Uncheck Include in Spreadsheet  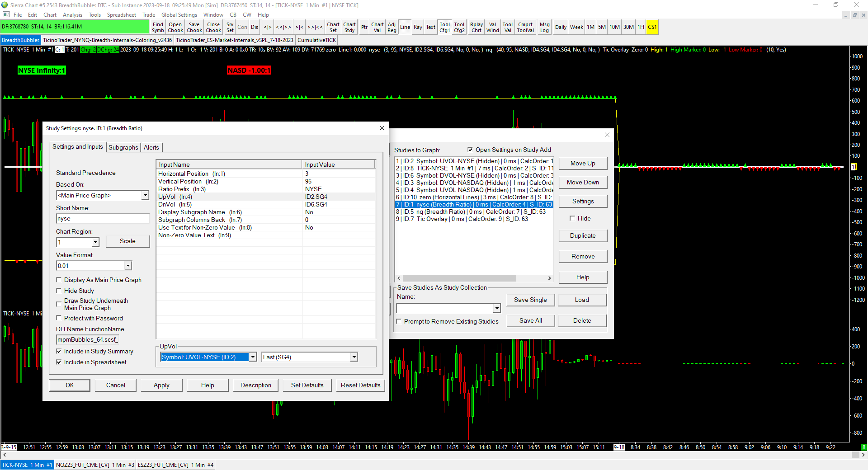(59, 362)
